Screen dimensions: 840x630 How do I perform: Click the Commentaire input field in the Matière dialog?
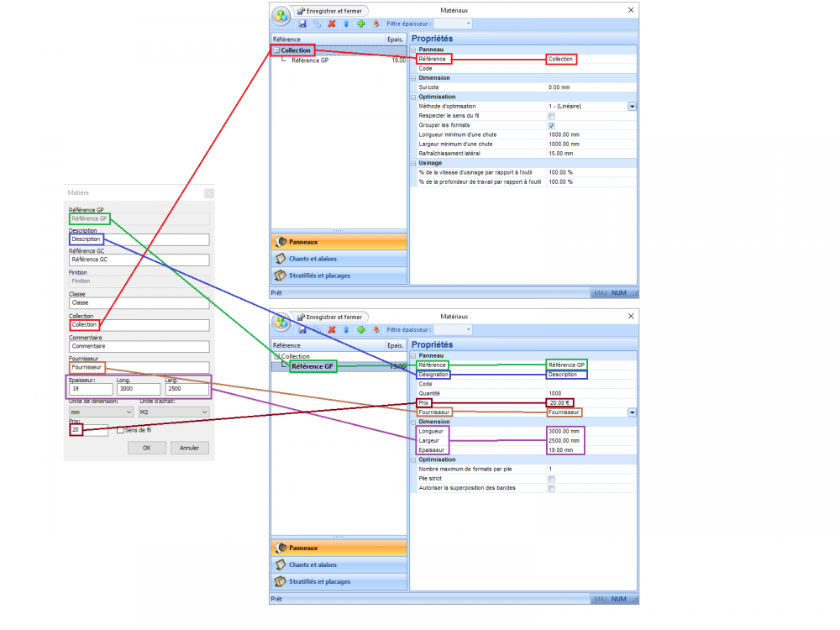(139, 346)
